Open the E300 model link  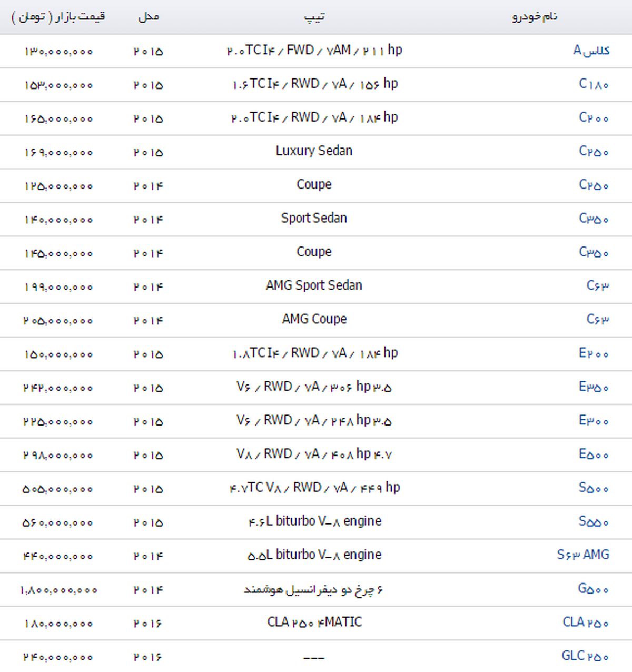click(594, 421)
